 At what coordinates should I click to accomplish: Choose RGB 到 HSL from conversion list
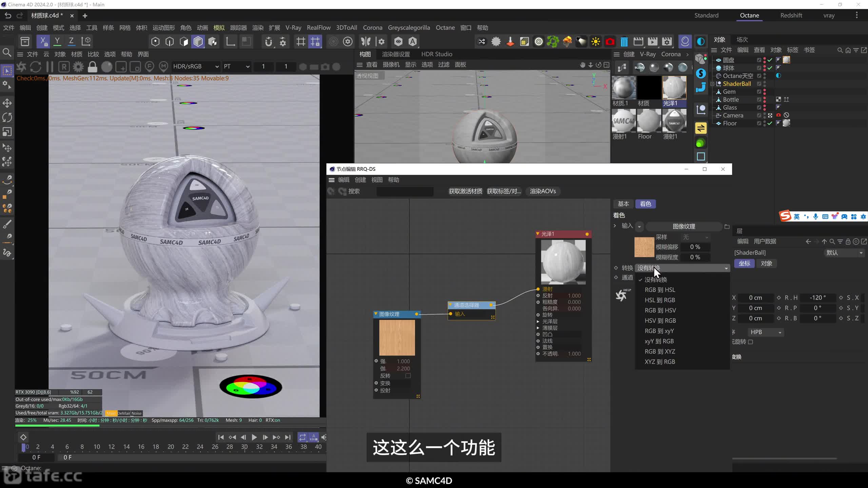(x=659, y=290)
